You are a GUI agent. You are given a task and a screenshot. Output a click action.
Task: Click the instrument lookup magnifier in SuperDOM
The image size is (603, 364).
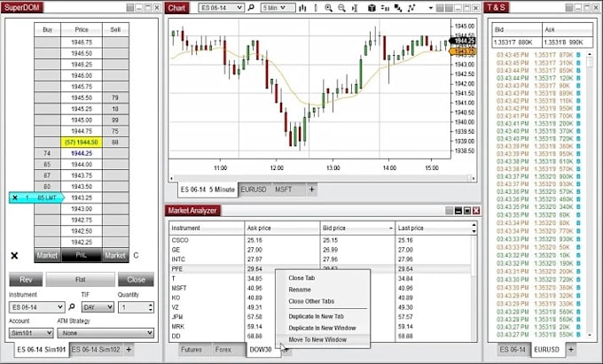tap(72, 307)
